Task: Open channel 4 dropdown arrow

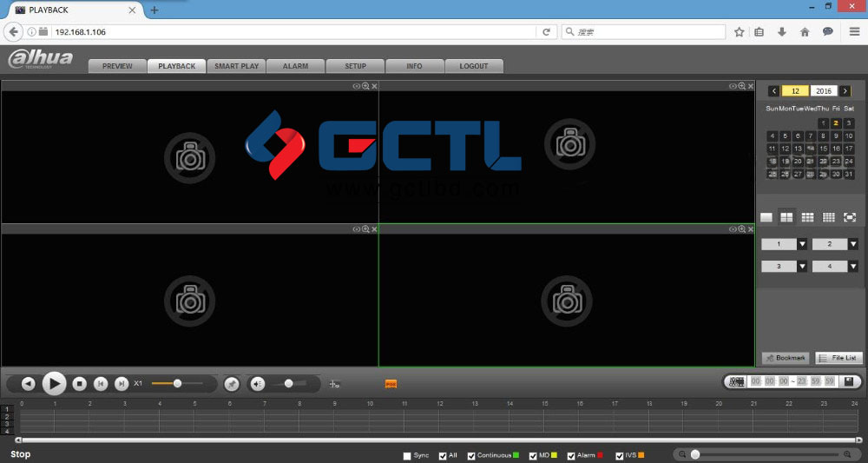Action: pyautogui.click(x=853, y=267)
